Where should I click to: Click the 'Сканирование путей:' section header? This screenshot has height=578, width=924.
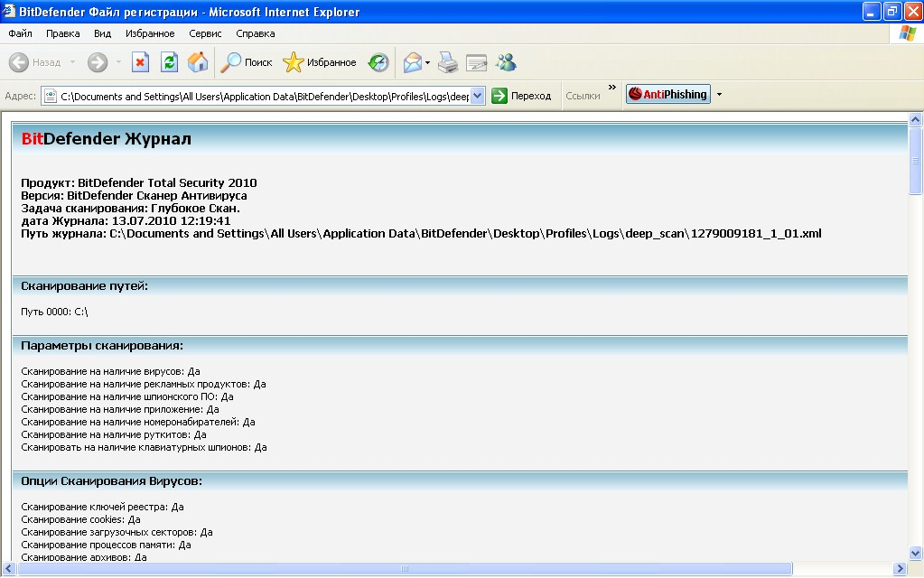84,285
